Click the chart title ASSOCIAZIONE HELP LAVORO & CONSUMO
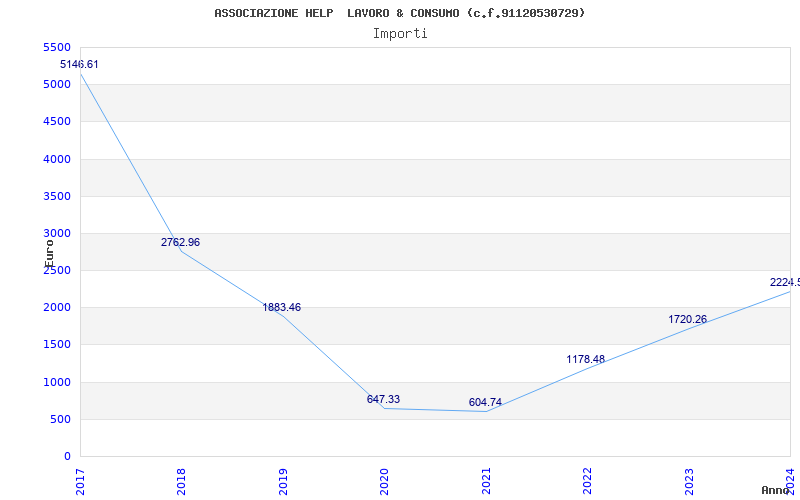This screenshot has height=500, width=800. click(399, 13)
